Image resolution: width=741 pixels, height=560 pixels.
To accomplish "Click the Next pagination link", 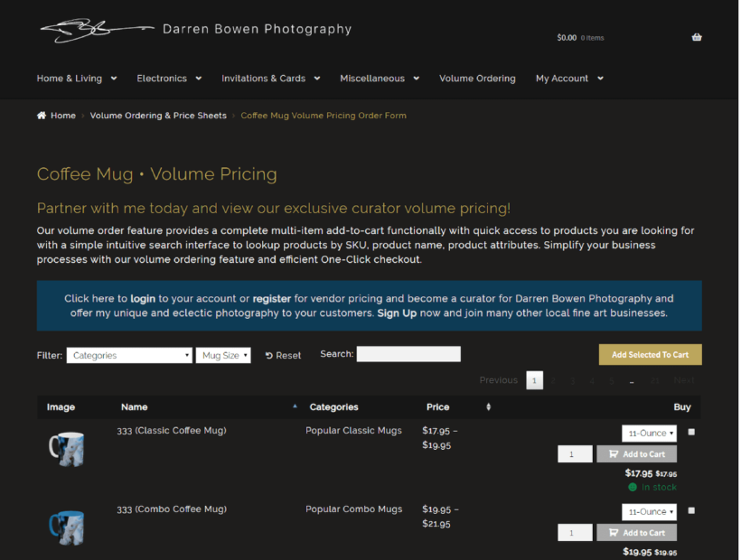I will pyautogui.click(x=684, y=380).
